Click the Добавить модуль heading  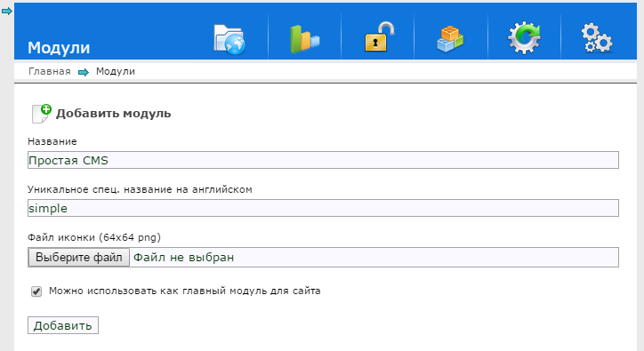[113, 114]
